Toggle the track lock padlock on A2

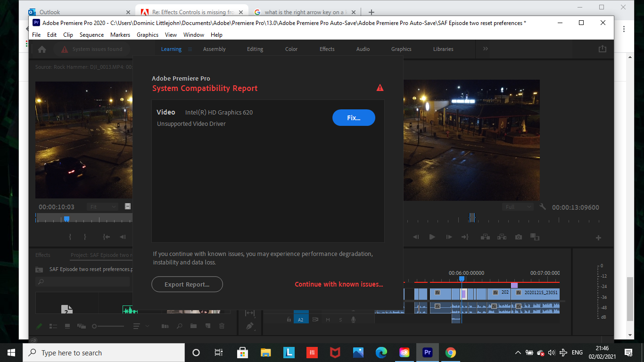click(289, 320)
